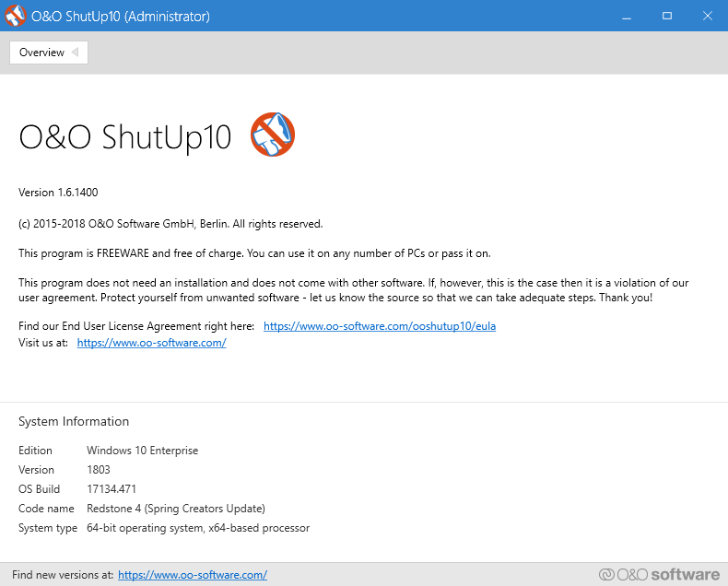Click the OS Build value '17134.471'
728x586 pixels.
[112, 489]
